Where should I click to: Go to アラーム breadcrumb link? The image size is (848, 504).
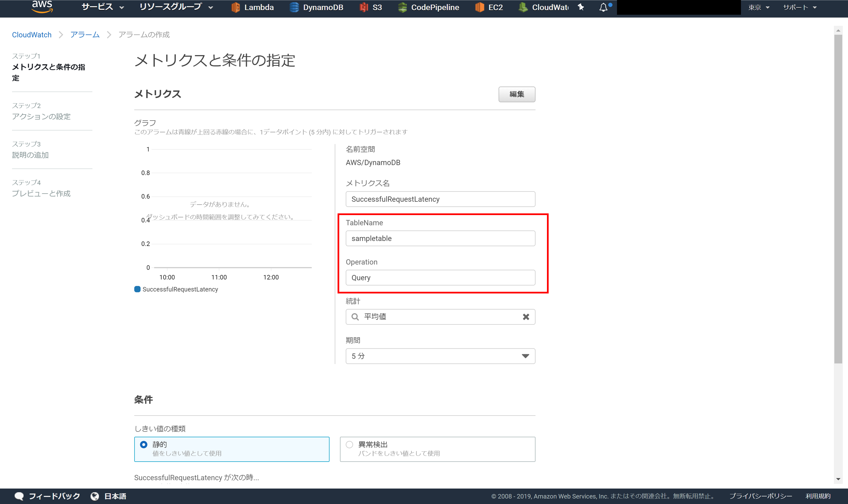(x=85, y=35)
